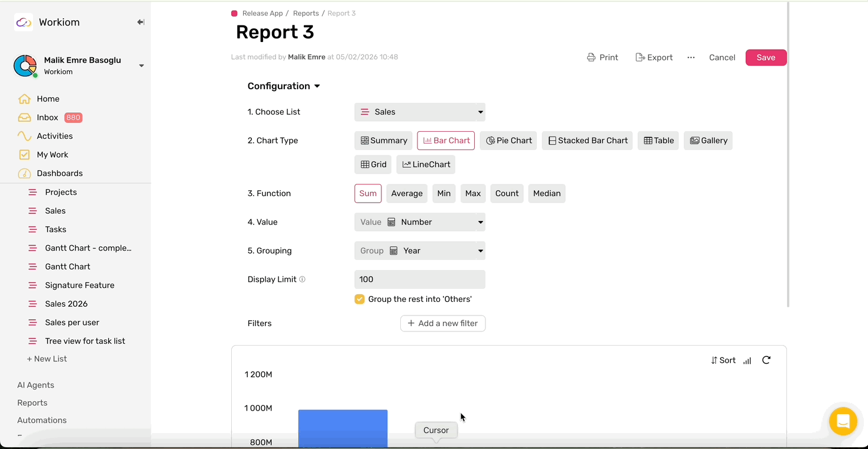Viewport: 868px width, 449px height.
Task: Select the Min function
Action: coord(444,193)
